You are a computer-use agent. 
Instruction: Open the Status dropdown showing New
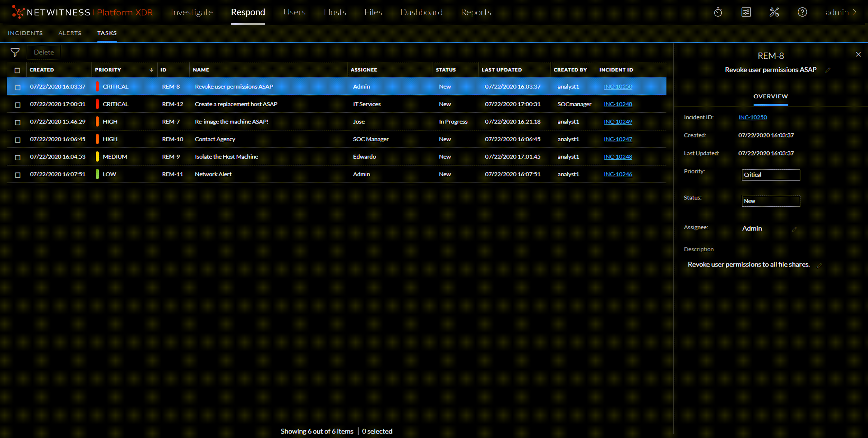coord(771,201)
